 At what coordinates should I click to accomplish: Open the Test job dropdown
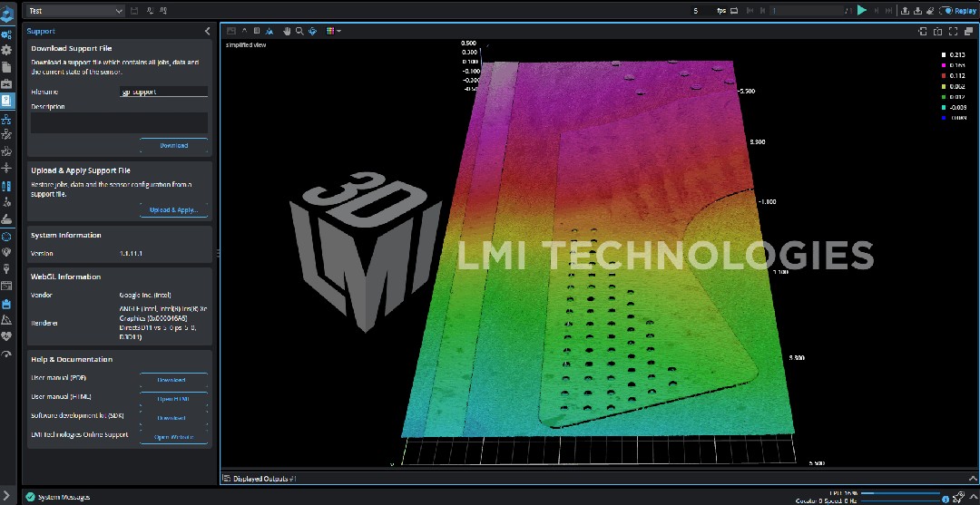[75, 11]
